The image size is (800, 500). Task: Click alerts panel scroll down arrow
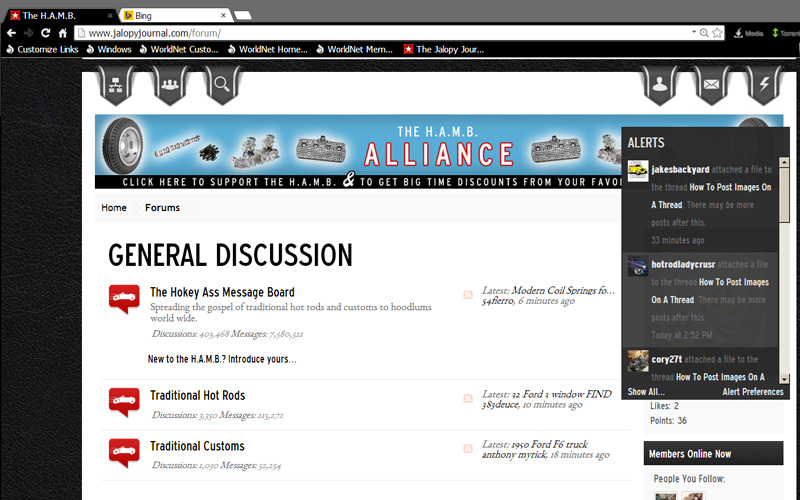click(784, 379)
